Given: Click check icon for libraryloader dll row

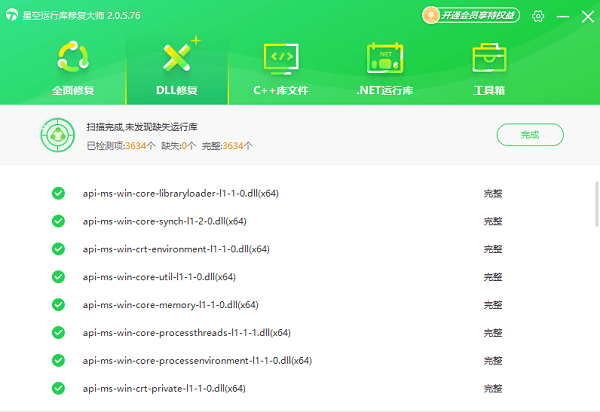Looking at the screenshot, I should [x=58, y=193].
